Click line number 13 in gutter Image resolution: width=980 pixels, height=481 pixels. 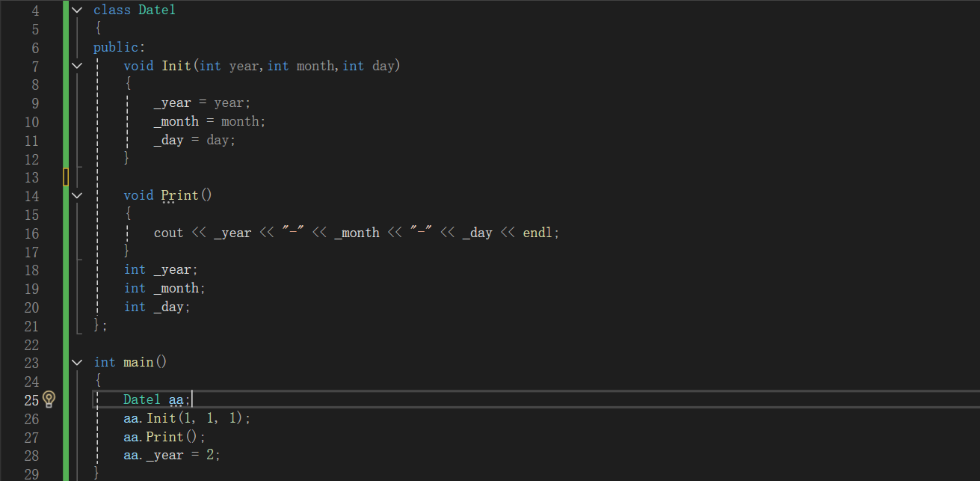coord(31,177)
